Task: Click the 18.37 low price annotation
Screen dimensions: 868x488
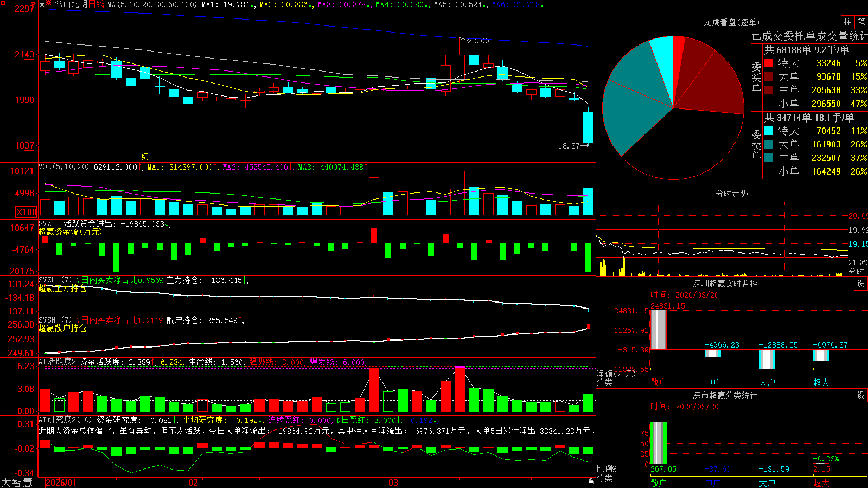Action: (x=569, y=146)
